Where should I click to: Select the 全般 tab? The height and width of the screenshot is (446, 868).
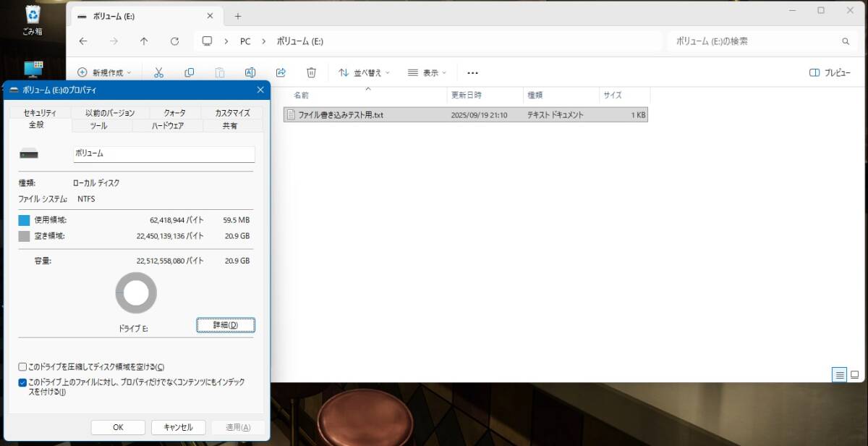(36, 125)
